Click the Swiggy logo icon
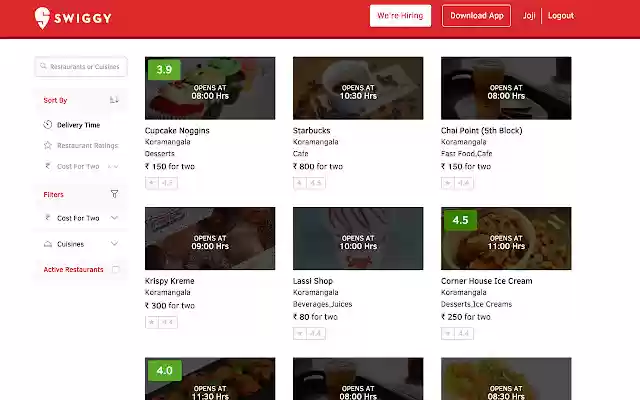This screenshot has width=640, height=400. point(42,18)
